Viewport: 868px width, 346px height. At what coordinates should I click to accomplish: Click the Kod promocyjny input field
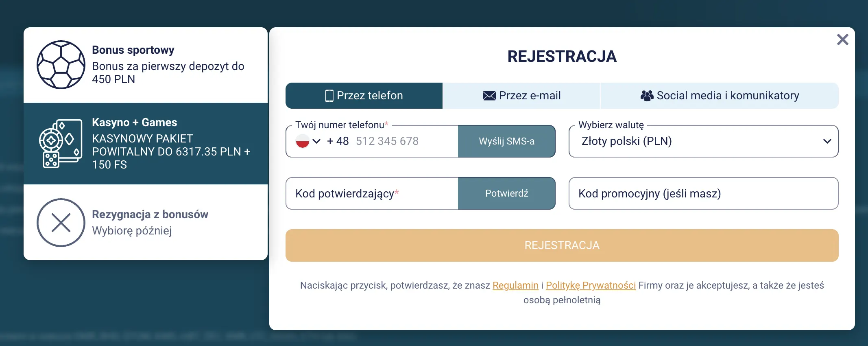(x=703, y=193)
